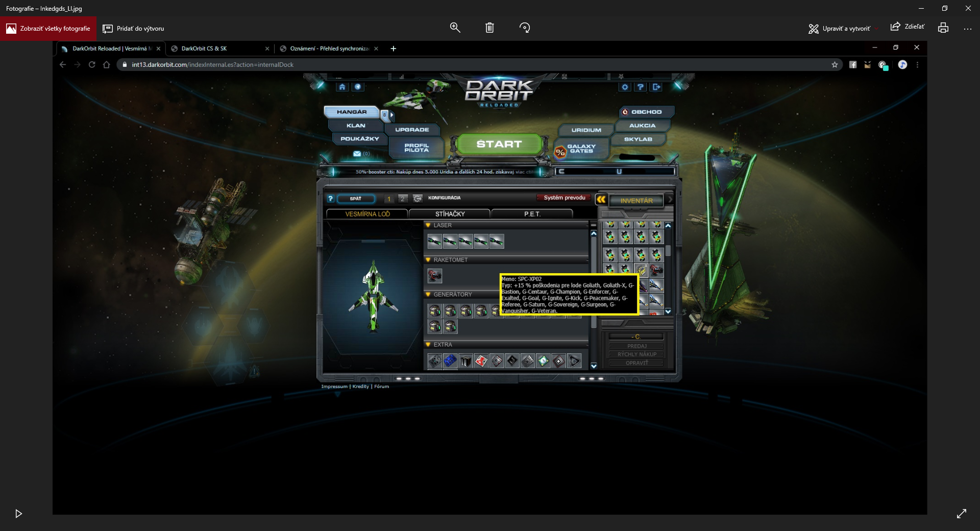This screenshot has height=531, width=980.
Task: Start slideshow with the play icon
Action: 18,513
